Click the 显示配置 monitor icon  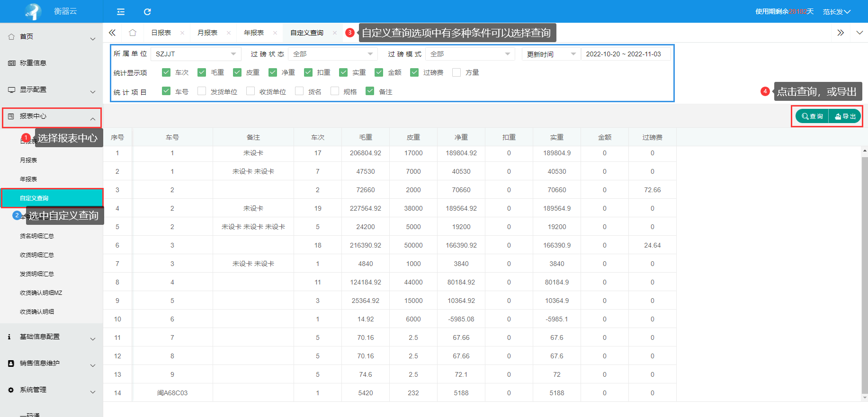(x=11, y=89)
